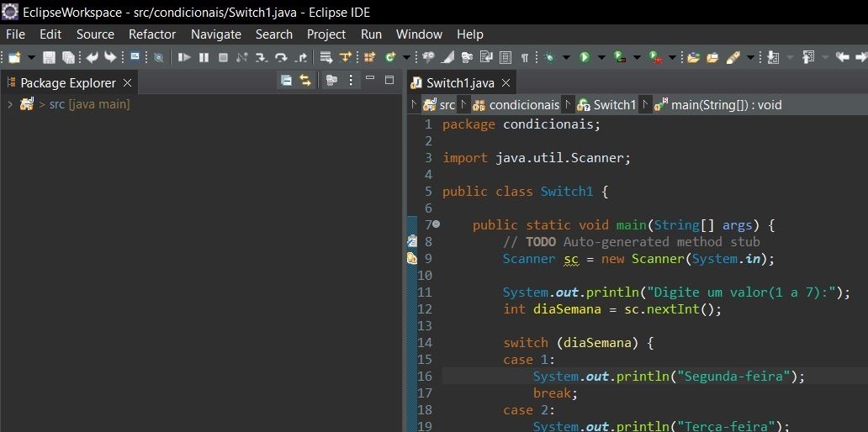Click the Switch1 breadcrumb segment
The height and width of the screenshot is (432, 868).
(x=606, y=105)
